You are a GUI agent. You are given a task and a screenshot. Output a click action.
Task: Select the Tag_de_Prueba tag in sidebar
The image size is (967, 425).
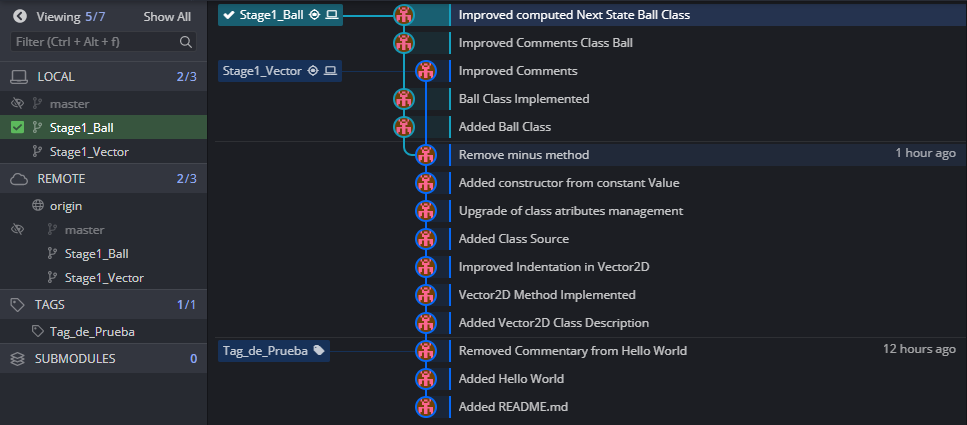91,332
